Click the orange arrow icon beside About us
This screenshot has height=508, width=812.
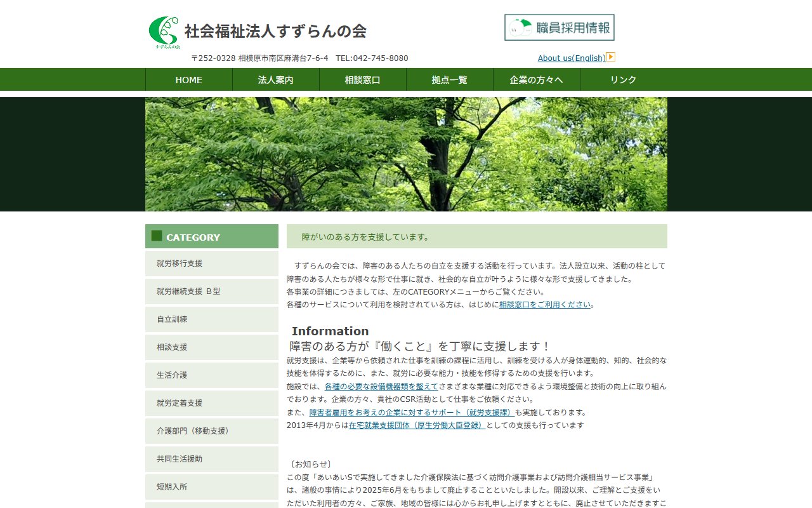click(611, 57)
